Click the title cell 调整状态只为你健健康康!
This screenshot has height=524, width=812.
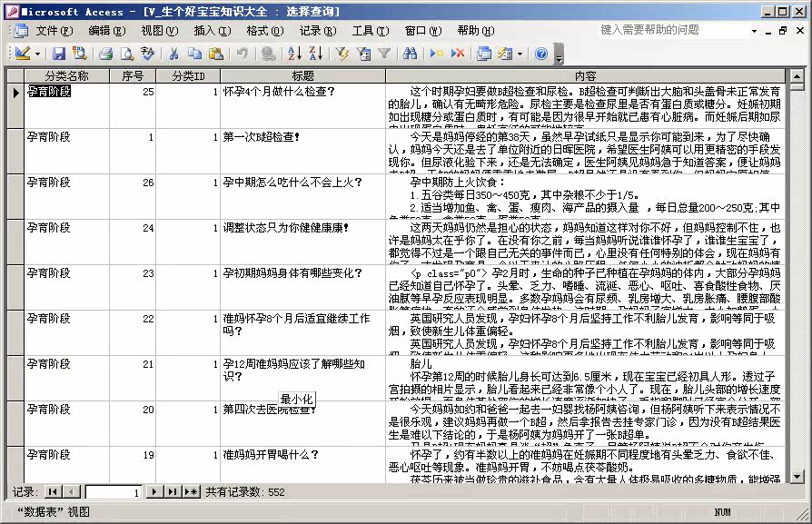[x=303, y=242]
